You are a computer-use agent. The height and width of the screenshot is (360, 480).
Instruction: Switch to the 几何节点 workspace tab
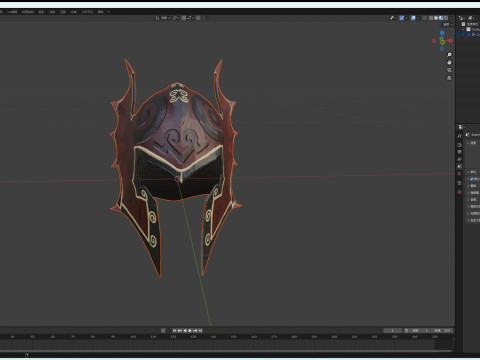click(x=87, y=12)
